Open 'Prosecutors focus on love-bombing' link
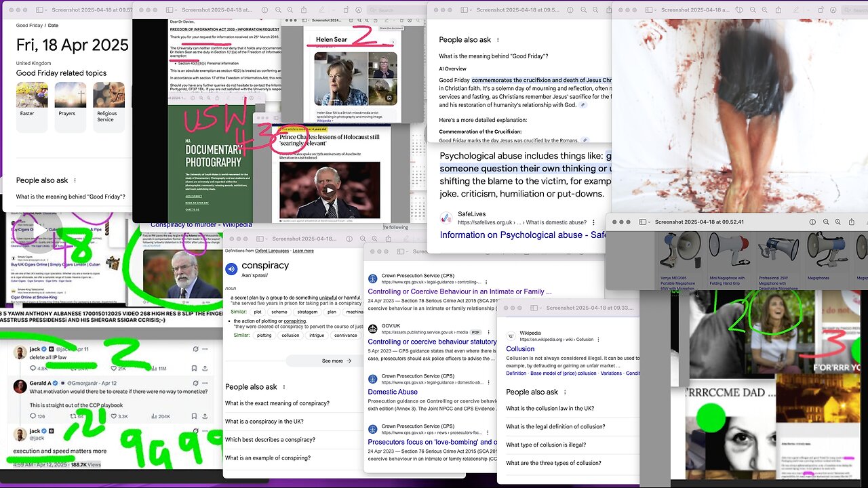The image size is (868, 488). coord(433,442)
